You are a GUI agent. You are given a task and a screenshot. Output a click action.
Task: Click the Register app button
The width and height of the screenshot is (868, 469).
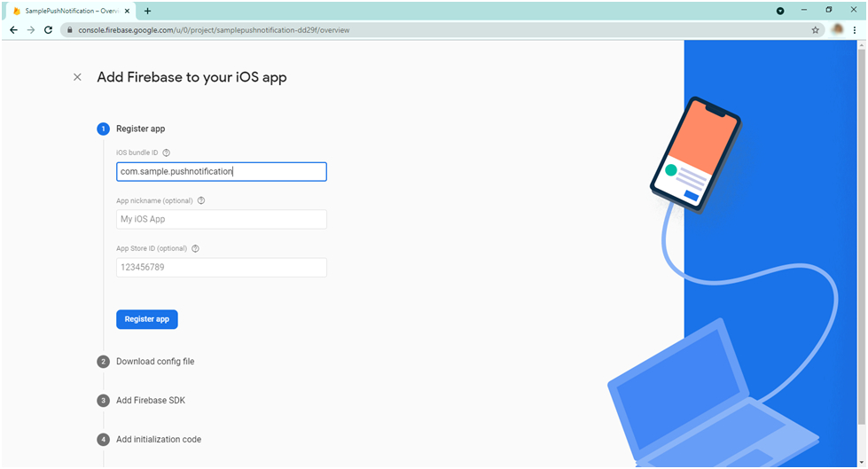click(146, 319)
